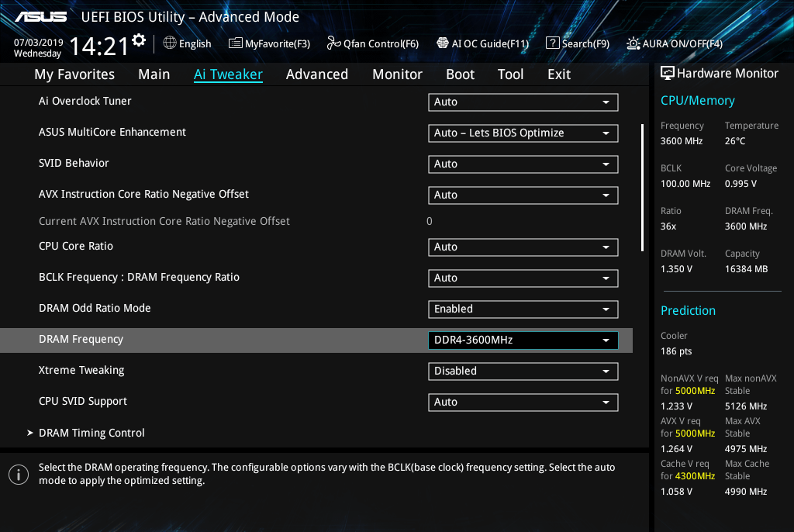Screen dimensions: 794x532
Task: Click Current AVX Instruction Core Ratio Negative Offset label
Action: coord(164,221)
